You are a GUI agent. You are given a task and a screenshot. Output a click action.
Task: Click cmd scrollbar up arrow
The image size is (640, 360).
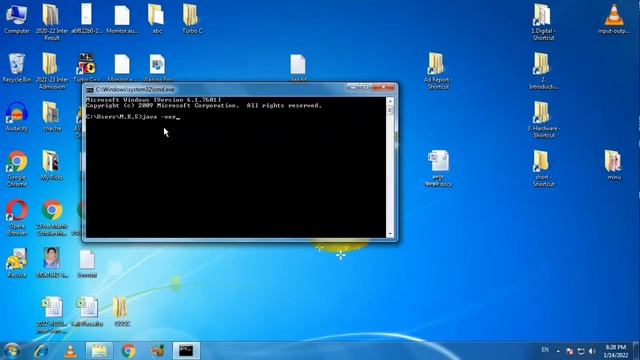pyautogui.click(x=390, y=101)
